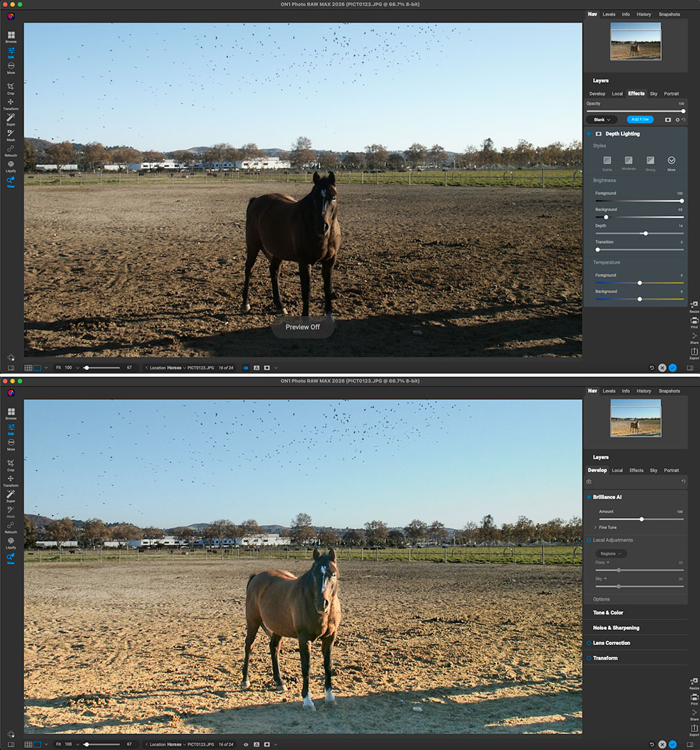The image size is (700, 750).
Task: Click the navigator thumbnail in the top window
Action: click(635, 42)
